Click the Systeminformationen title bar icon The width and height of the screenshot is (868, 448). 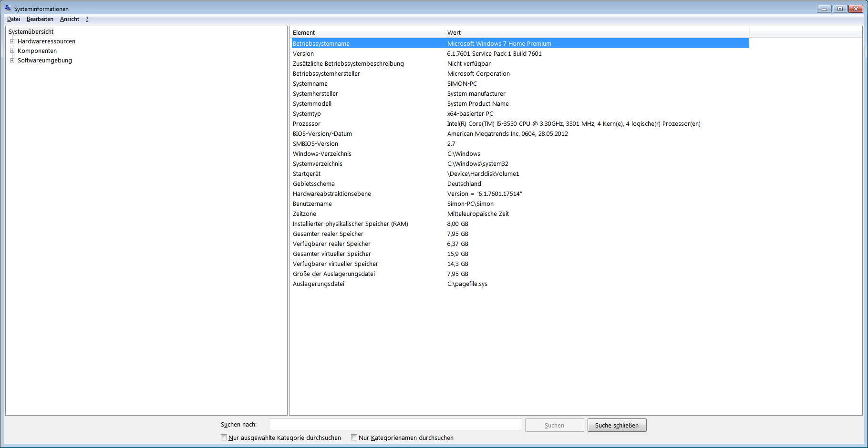click(8, 8)
